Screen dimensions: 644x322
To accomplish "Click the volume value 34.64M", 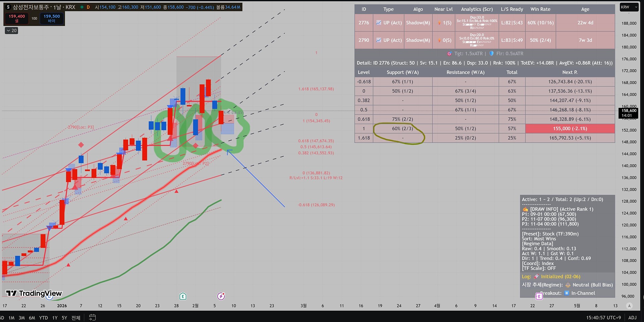I will click(x=233, y=7).
